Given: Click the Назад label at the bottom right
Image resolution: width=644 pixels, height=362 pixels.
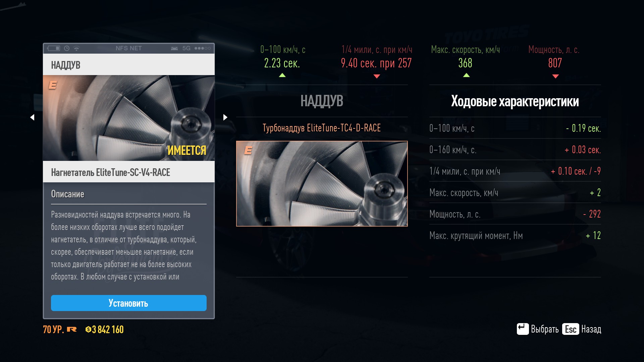Looking at the screenshot, I should click(x=591, y=329).
